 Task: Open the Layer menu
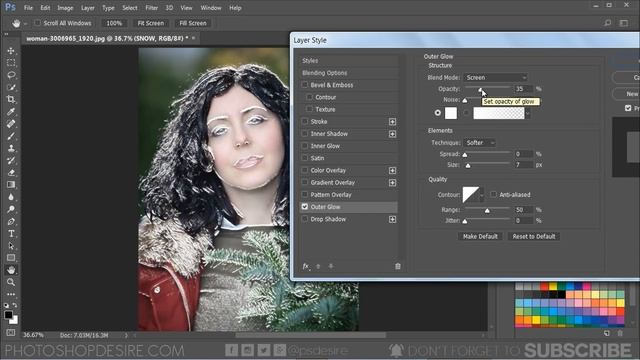(87, 8)
